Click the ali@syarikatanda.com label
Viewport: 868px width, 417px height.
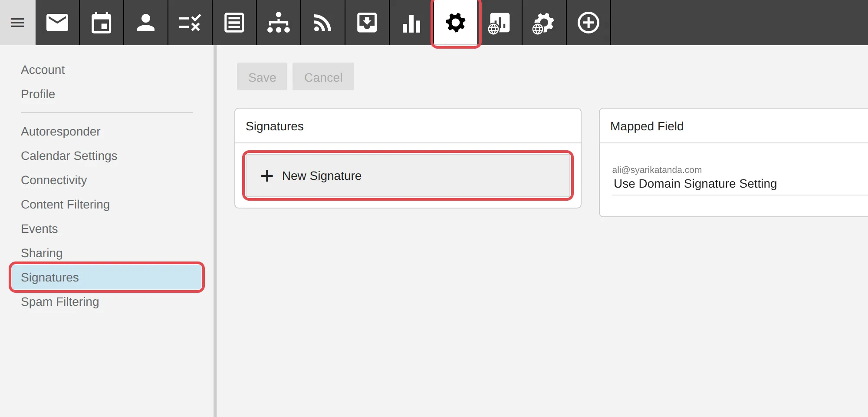coord(657,170)
